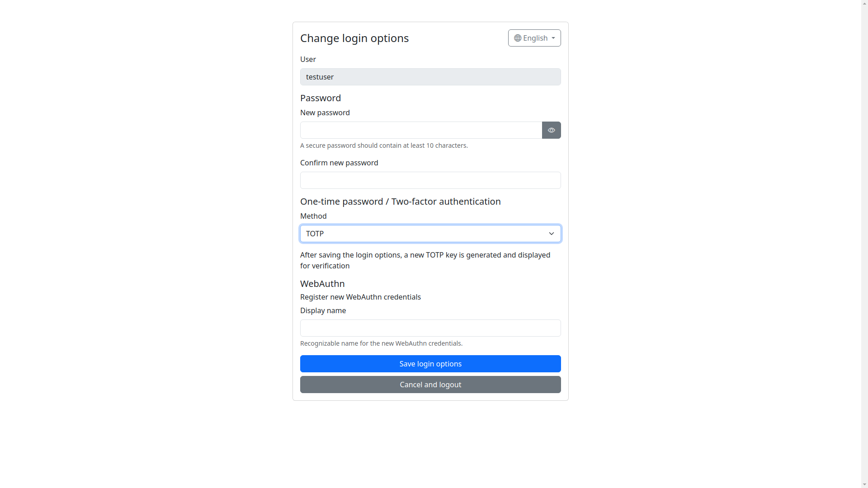The width and height of the screenshot is (868, 488).
Task: Toggle password visibility with the eye icon
Action: click(x=551, y=130)
